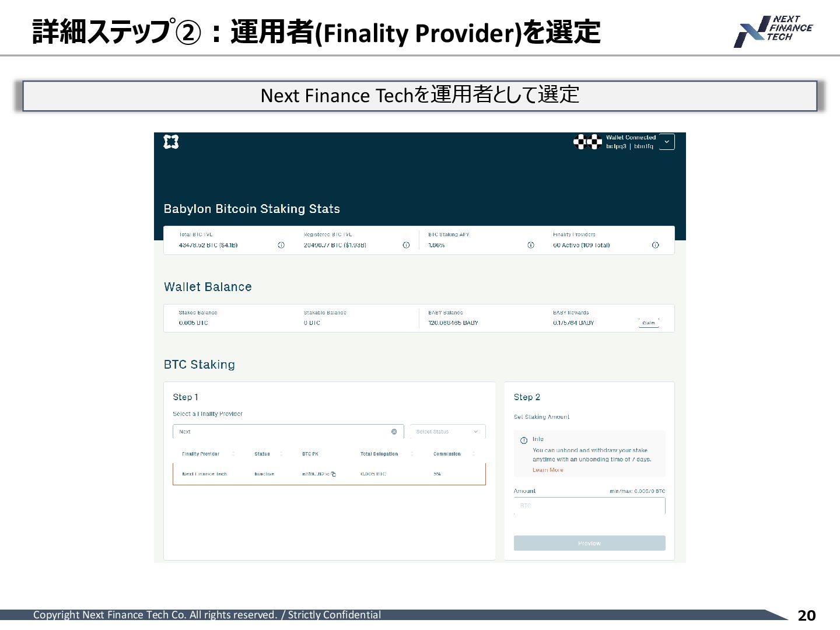Click the BTC Amount input field
Viewport: 840px width, 630px height.
pos(589,506)
